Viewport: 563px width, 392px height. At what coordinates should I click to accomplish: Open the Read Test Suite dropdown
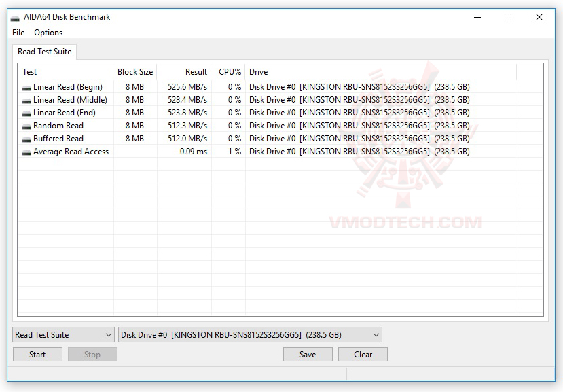point(64,334)
